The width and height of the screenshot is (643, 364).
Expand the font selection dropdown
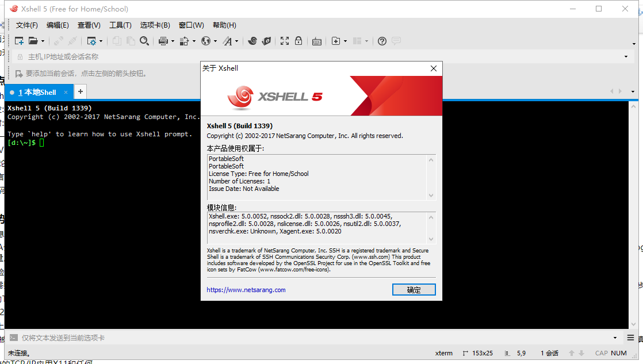point(235,41)
